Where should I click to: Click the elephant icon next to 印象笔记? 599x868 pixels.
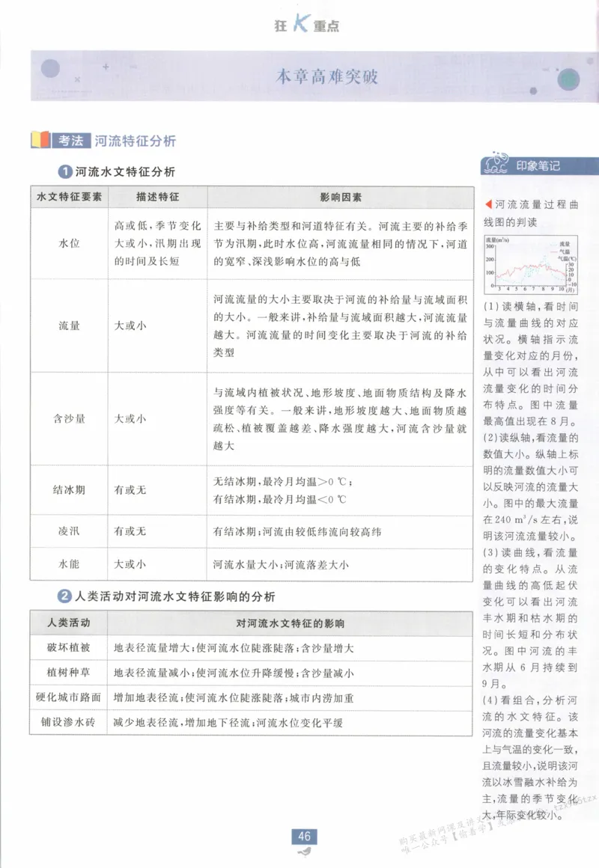[496, 163]
